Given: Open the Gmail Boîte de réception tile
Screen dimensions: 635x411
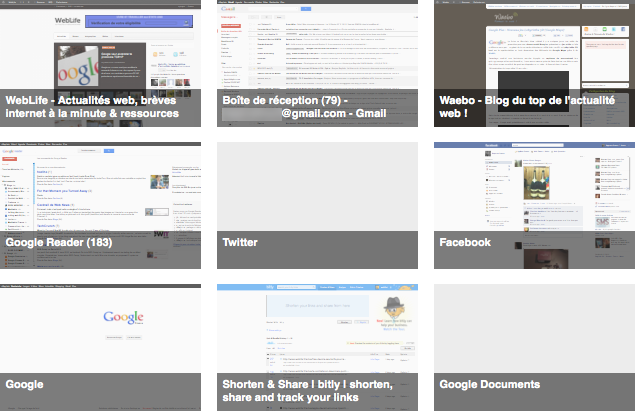Looking at the screenshot, I should click(x=318, y=63).
